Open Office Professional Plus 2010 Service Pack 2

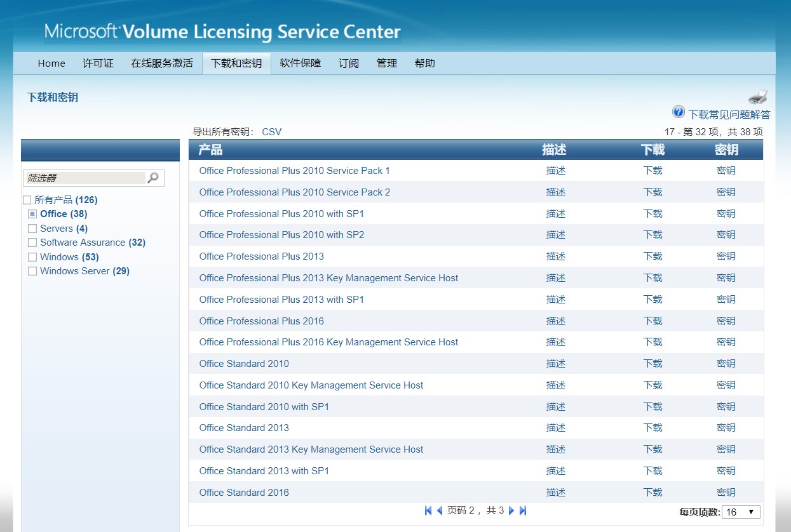pos(295,192)
